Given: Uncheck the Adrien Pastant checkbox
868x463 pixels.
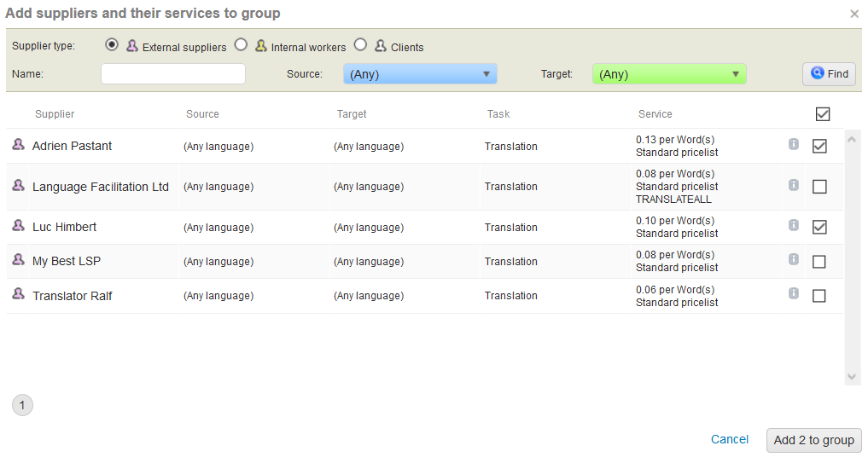Looking at the screenshot, I should [x=819, y=146].
